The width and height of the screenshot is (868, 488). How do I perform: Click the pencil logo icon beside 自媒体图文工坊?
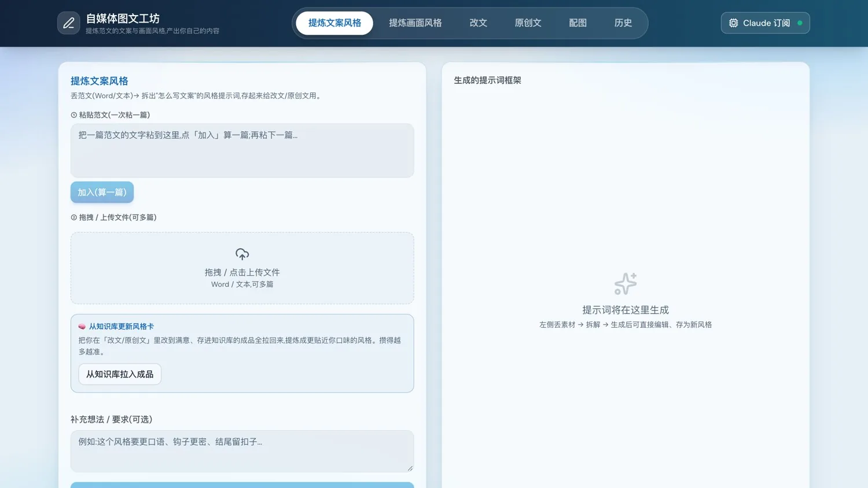tap(69, 23)
